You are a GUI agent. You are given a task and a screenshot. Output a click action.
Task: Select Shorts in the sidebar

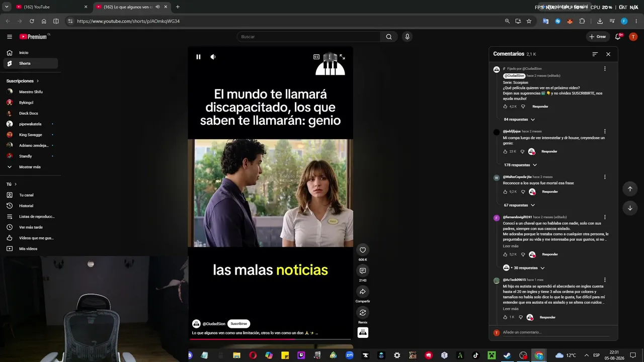31,63
